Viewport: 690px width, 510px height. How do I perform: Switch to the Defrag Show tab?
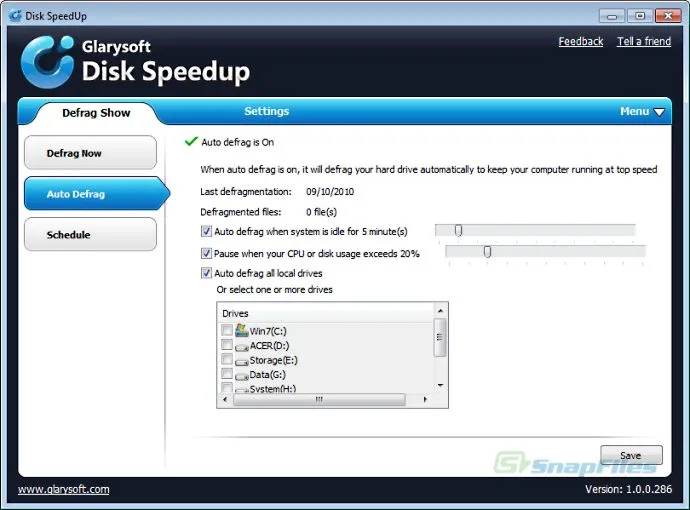(x=96, y=113)
